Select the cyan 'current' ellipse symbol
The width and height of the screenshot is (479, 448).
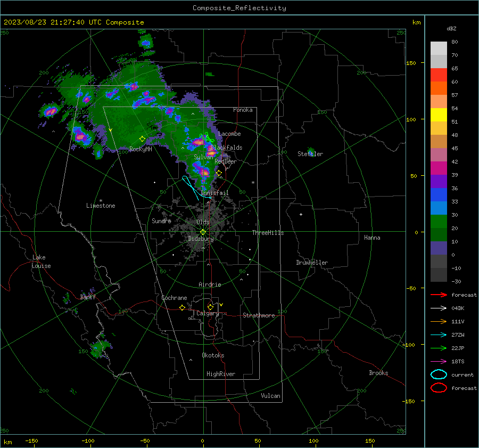[x=439, y=374]
